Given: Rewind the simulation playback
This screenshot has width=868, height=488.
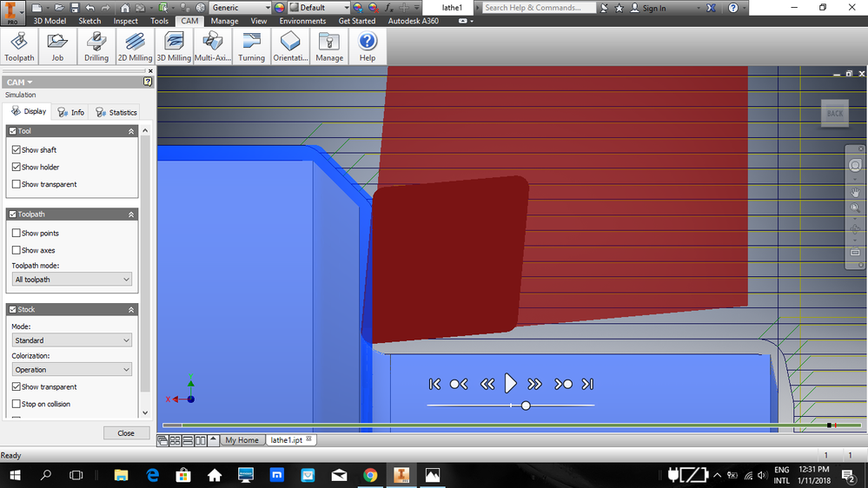Looking at the screenshot, I should pyautogui.click(x=487, y=384).
